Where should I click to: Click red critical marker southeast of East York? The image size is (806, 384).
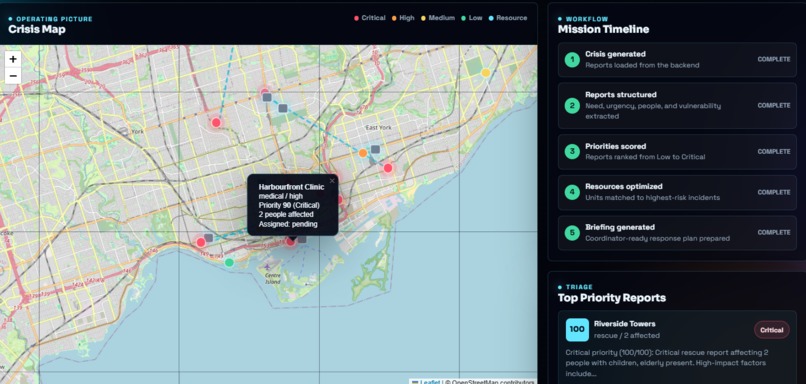(388, 168)
